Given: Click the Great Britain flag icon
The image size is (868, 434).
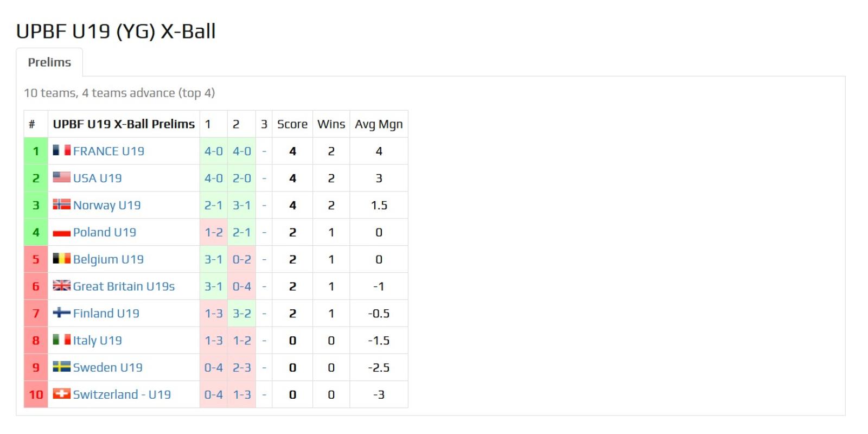Looking at the screenshot, I should (x=61, y=286).
